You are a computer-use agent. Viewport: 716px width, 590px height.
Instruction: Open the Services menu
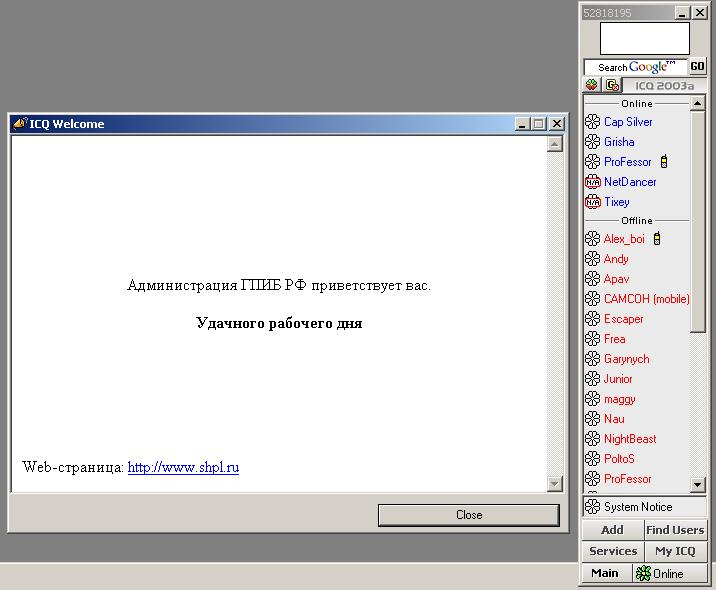[612, 551]
